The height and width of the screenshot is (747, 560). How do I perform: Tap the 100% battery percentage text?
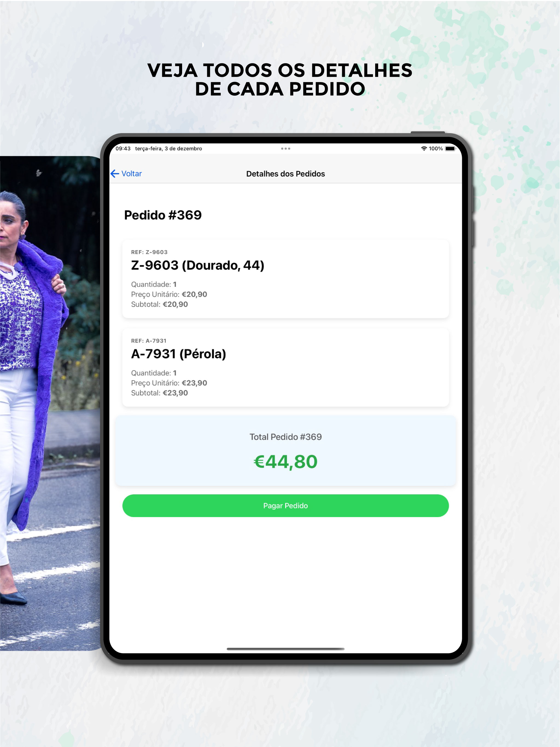pos(436,148)
